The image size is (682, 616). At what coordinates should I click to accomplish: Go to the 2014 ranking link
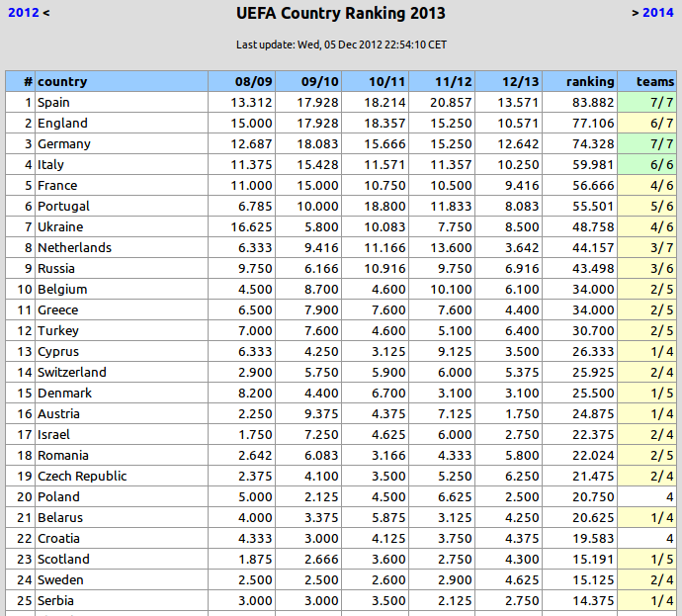(658, 13)
